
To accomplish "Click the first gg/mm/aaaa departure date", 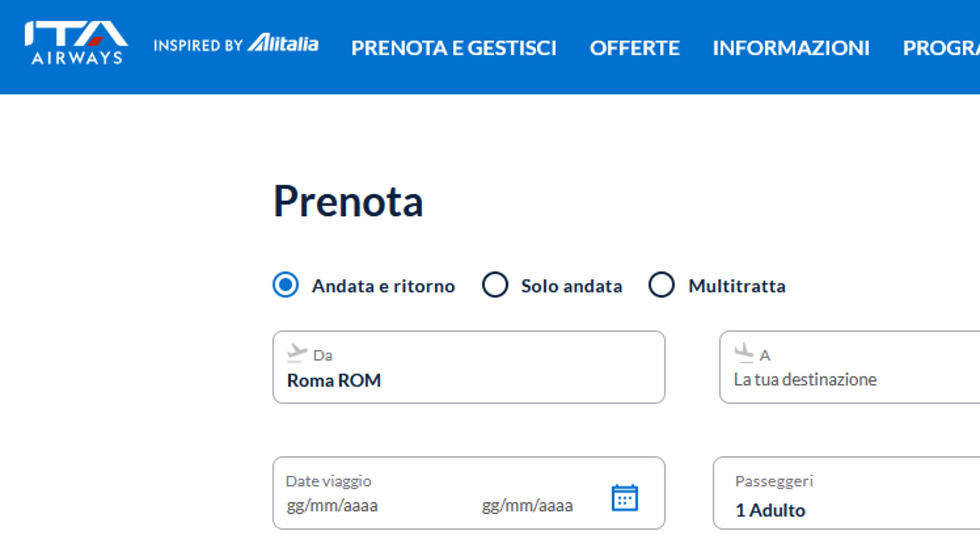I will 332,506.
